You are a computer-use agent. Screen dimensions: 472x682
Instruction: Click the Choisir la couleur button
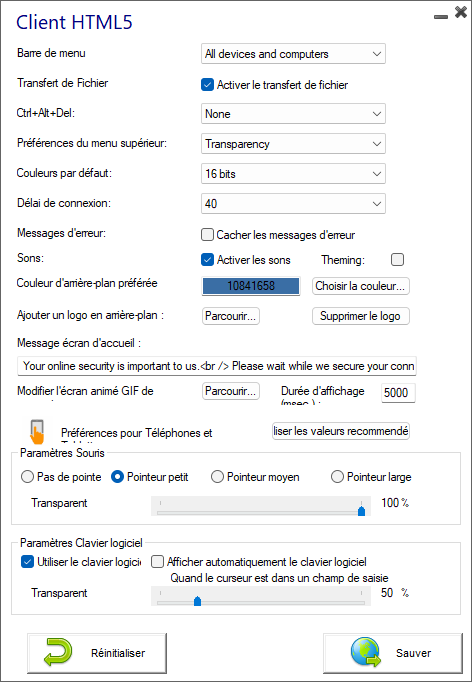pyautogui.click(x=361, y=286)
